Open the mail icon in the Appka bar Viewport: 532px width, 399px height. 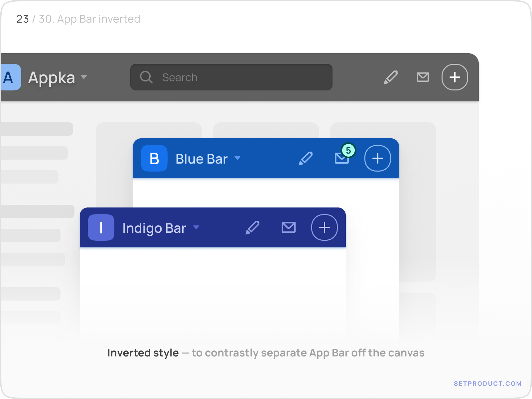[x=423, y=77]
